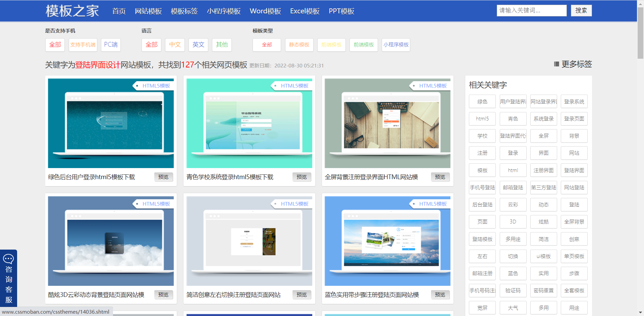Click the 验证码 keyword tag

click(513, 291)
